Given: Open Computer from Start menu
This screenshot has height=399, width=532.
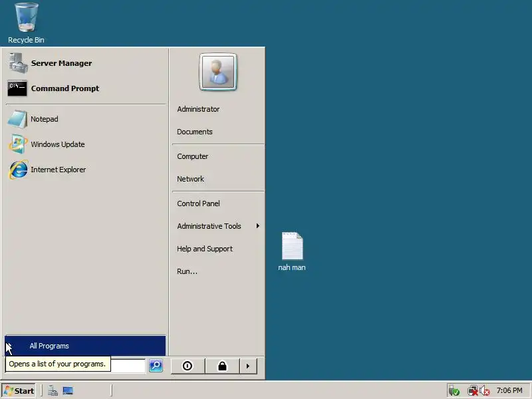Looking at the screenshot, I should pos(193,156).
